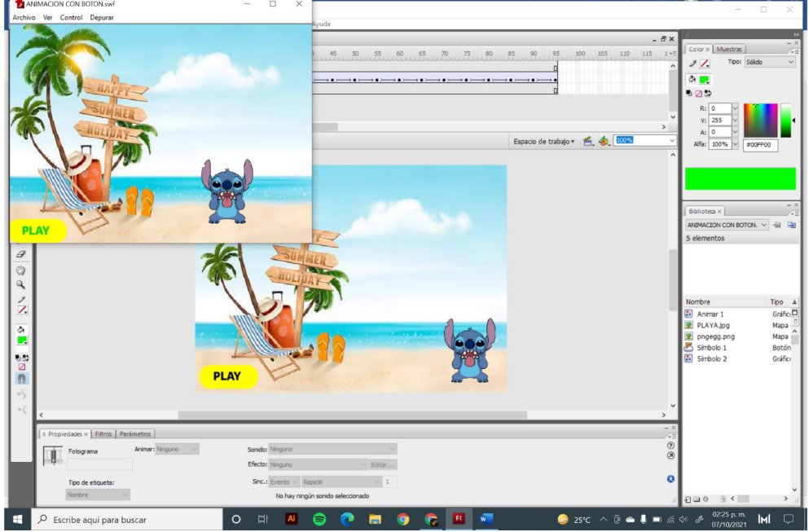Image resolution: width=809 pixels, height=532 pixels.
Task: Open the V value slider dropdown
Action: click(735, 121)
